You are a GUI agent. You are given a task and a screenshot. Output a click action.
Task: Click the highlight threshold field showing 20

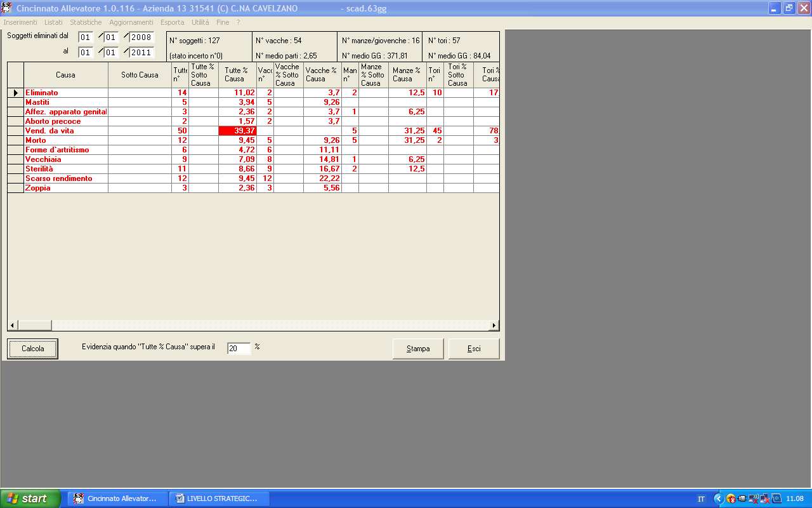pos(239,349)
